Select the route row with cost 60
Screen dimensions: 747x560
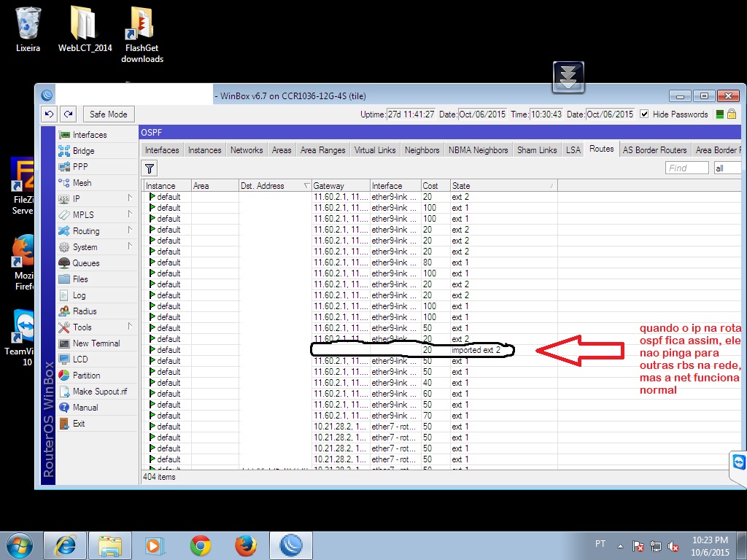350,394
